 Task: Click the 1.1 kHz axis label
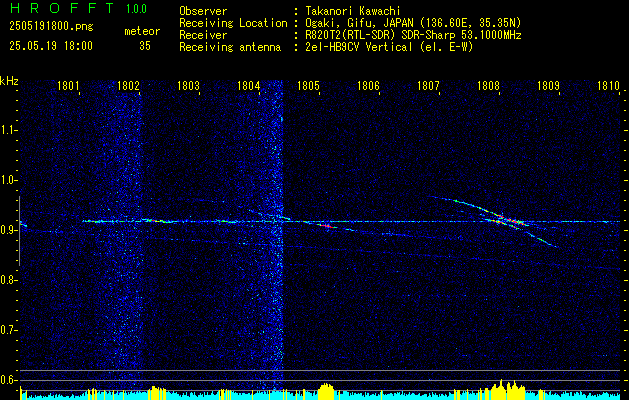point(8,130)
